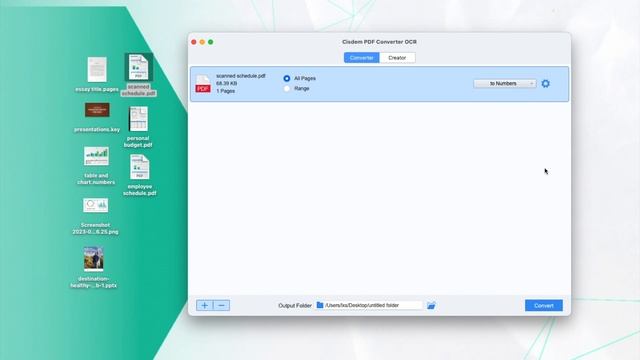Click the Output Folder label
Viewport: 640px width, 360px height.
(295, 306)
